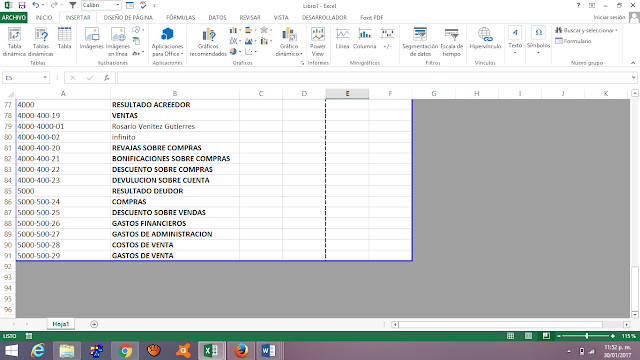Zoom in with the plus button
Image resolution: width=640 pixels, height=360 pixels.
(613, 336)
